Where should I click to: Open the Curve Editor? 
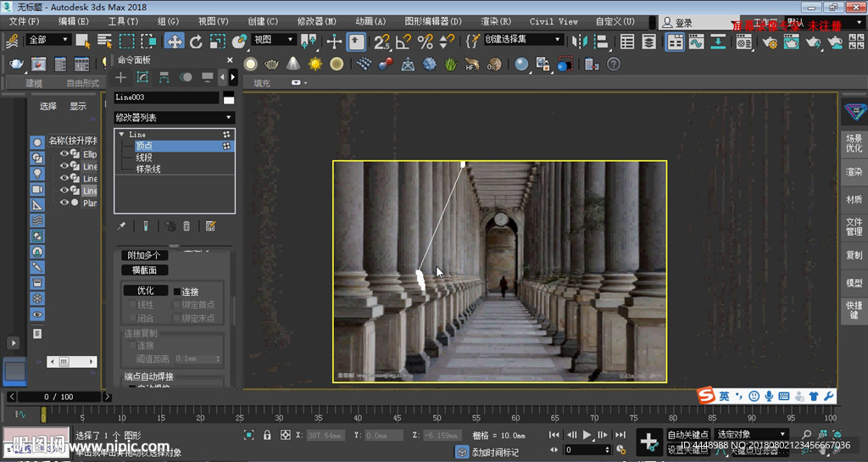point(697,42)
